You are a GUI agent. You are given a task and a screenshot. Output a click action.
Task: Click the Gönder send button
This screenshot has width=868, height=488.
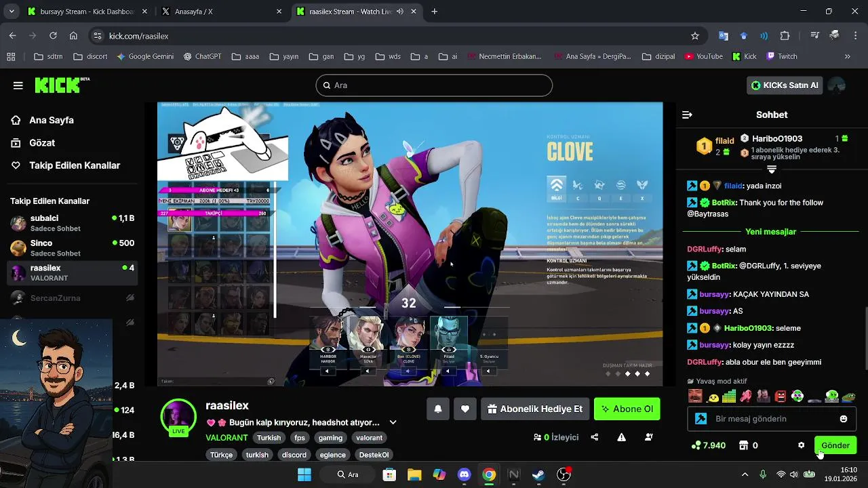(x=835, y=445)
